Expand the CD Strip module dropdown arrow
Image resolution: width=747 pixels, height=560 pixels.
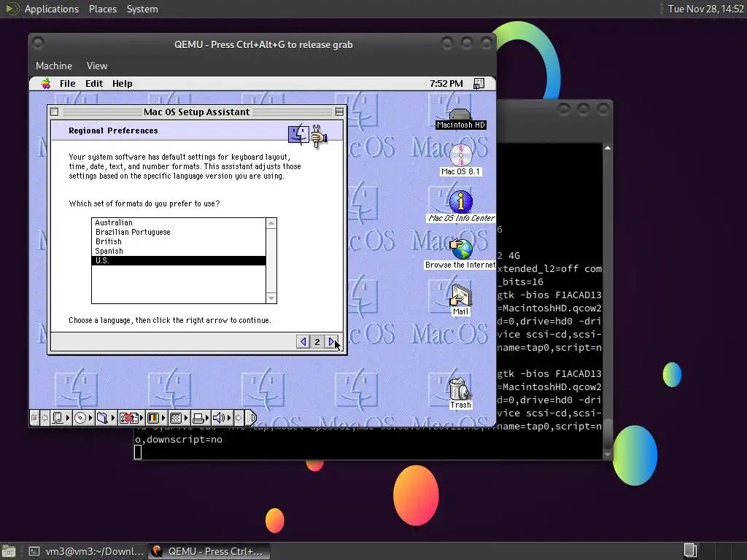coord(90,418)
